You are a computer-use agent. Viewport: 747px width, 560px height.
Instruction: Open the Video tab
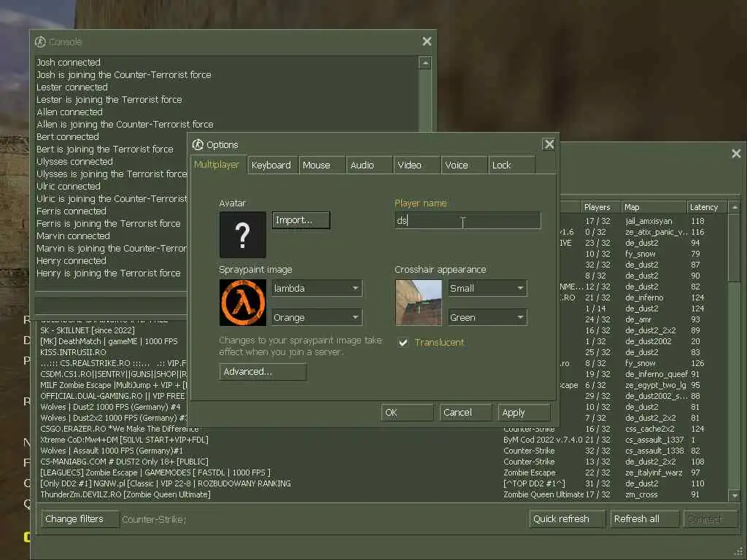pyautogui.click(x=417, y=166)
